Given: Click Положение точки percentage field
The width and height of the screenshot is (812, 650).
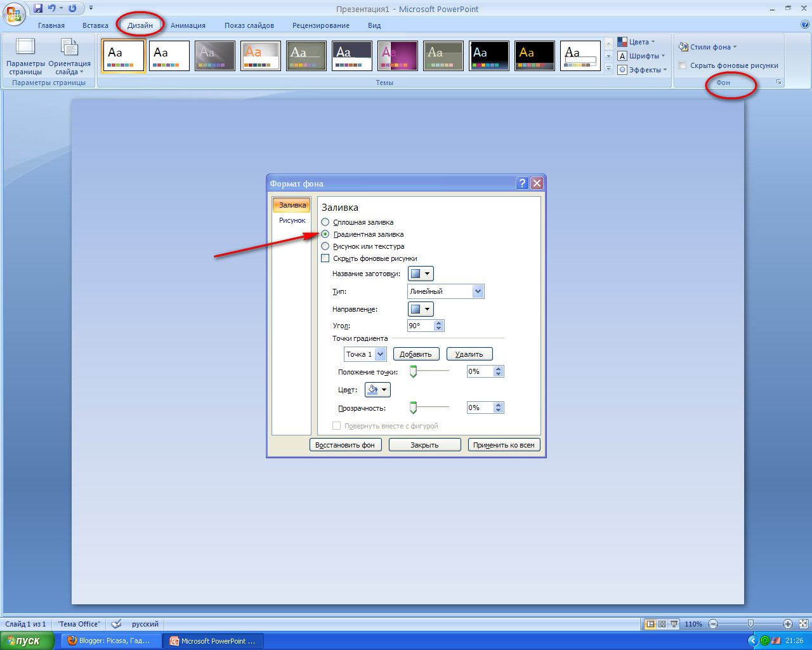Looking at the screenshot, I should pyautogui.click(x=480, y=371).
